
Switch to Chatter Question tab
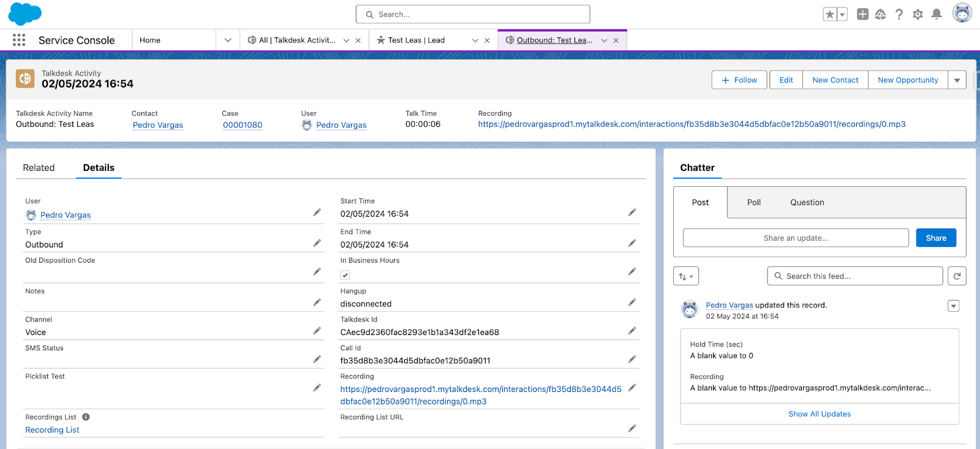point(807,202)
